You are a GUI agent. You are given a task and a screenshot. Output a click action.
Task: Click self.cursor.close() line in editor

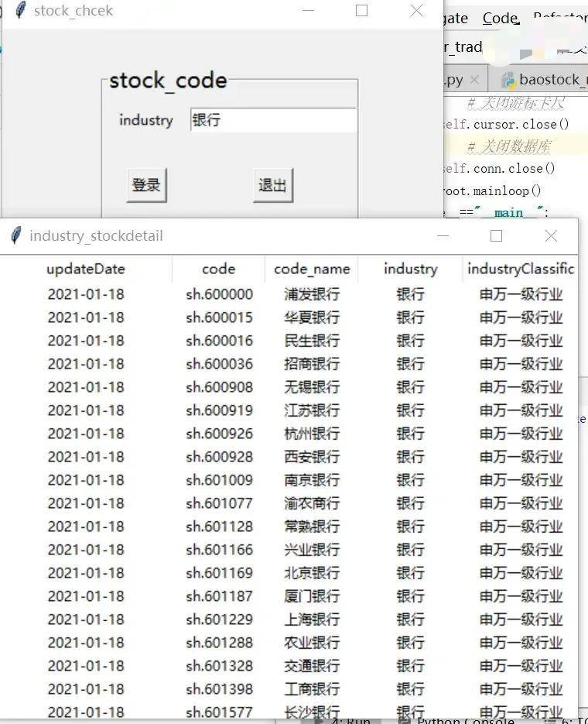pos(506,124)
